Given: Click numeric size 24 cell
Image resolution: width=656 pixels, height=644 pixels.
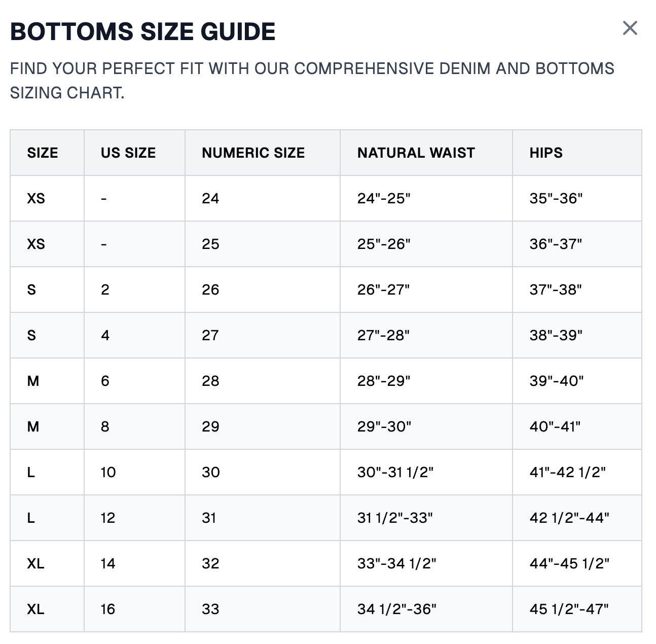Looking at the screenshot, I should point(210,198).
